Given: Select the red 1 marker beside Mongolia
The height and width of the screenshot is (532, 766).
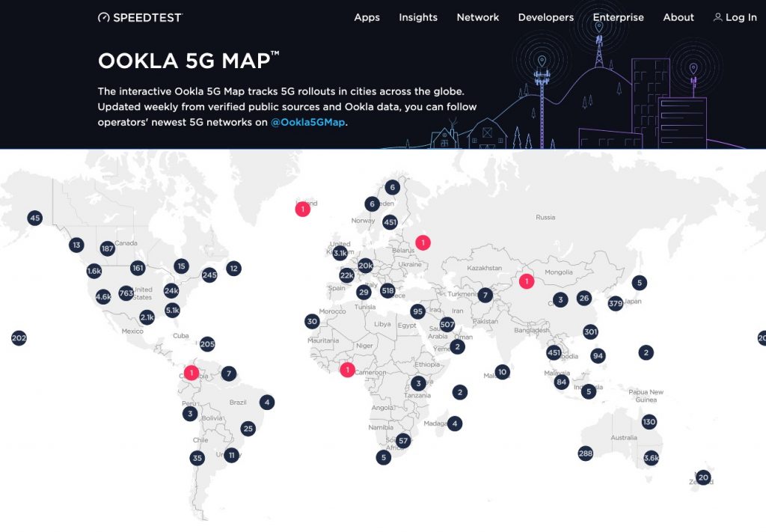Looking at the screenshot, I should tap(526, 281).
